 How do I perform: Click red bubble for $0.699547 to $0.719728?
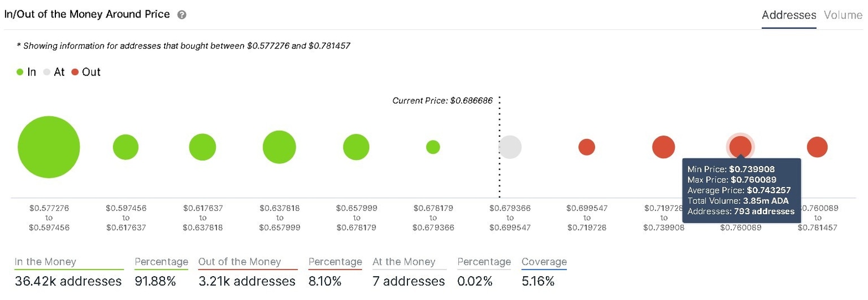tap(587, 147)
